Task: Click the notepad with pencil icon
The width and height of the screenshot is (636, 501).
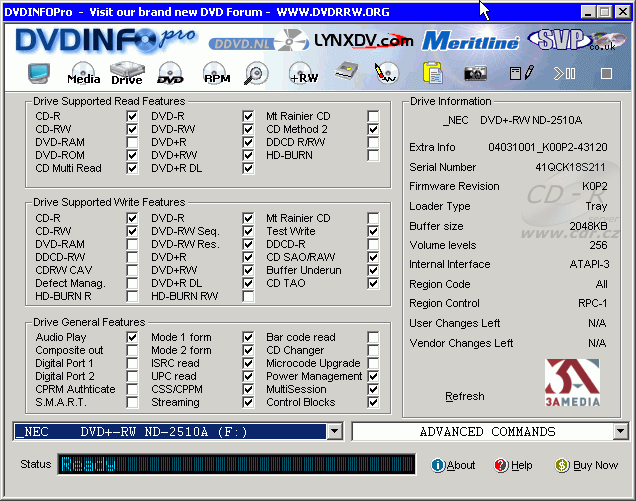Action: click(522, 73)
